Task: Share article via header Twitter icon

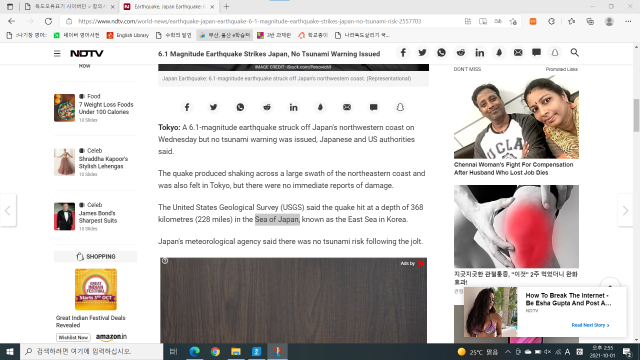Action: (x=422, y=53)
